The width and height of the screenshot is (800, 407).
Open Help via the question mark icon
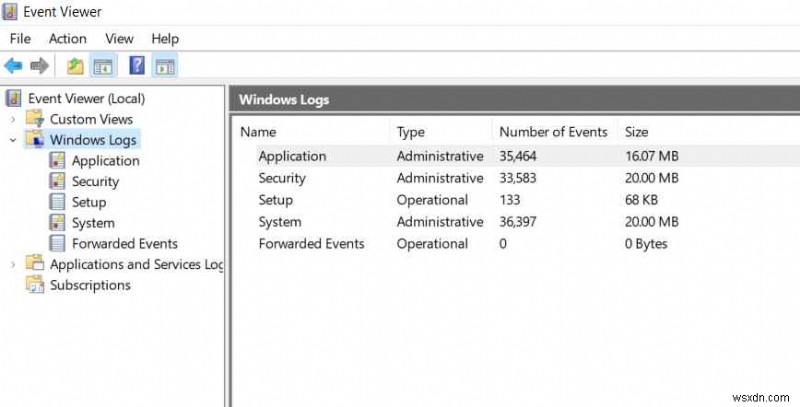click(137, 66)
